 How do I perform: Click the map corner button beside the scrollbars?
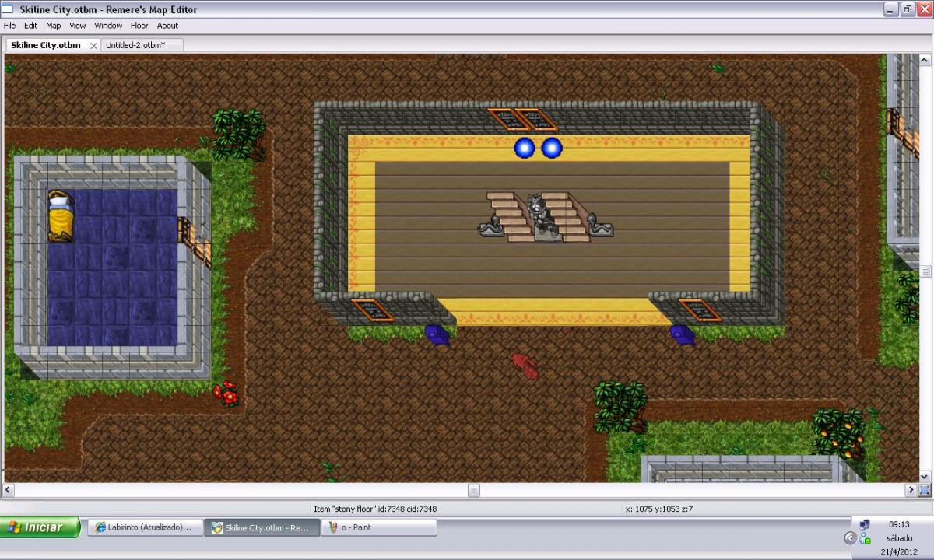925,490
